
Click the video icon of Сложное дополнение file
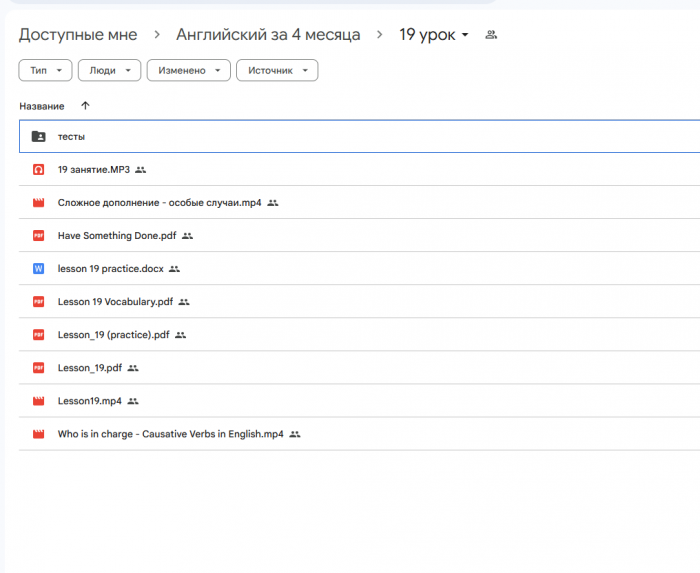point(38,203)
